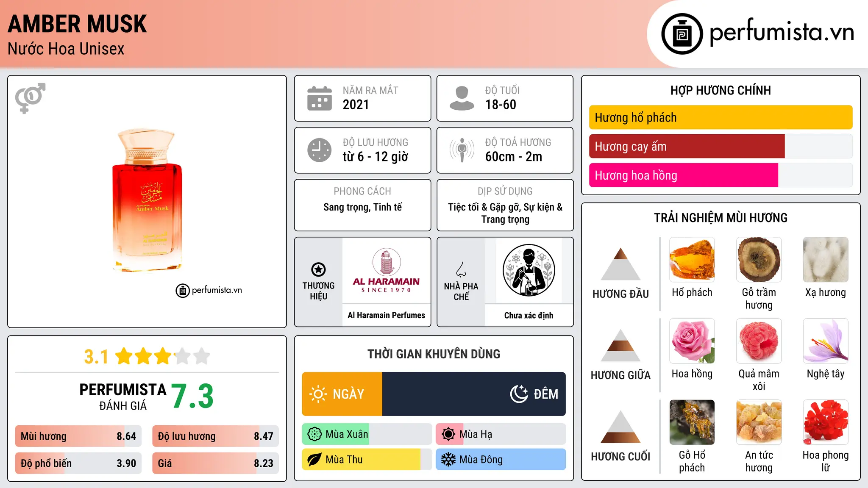This screenshot has height=488, width=868.
Task: Click the snowflake icon for Mùa Đông
Action: tap(448, 460)
